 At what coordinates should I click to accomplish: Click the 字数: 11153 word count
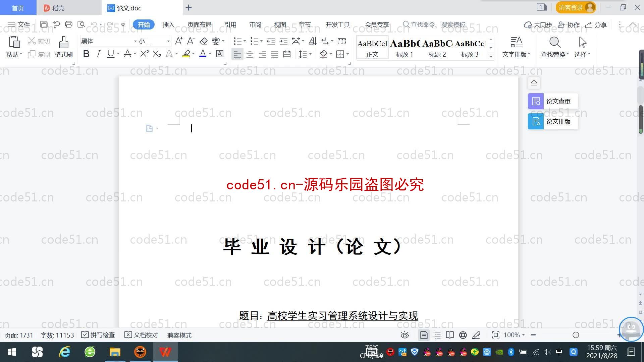[57, 335]
